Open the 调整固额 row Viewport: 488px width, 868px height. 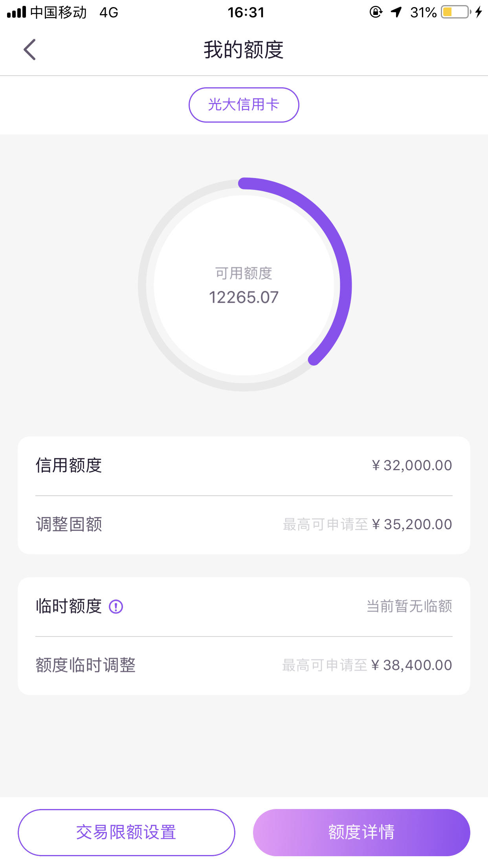[244, 525]
